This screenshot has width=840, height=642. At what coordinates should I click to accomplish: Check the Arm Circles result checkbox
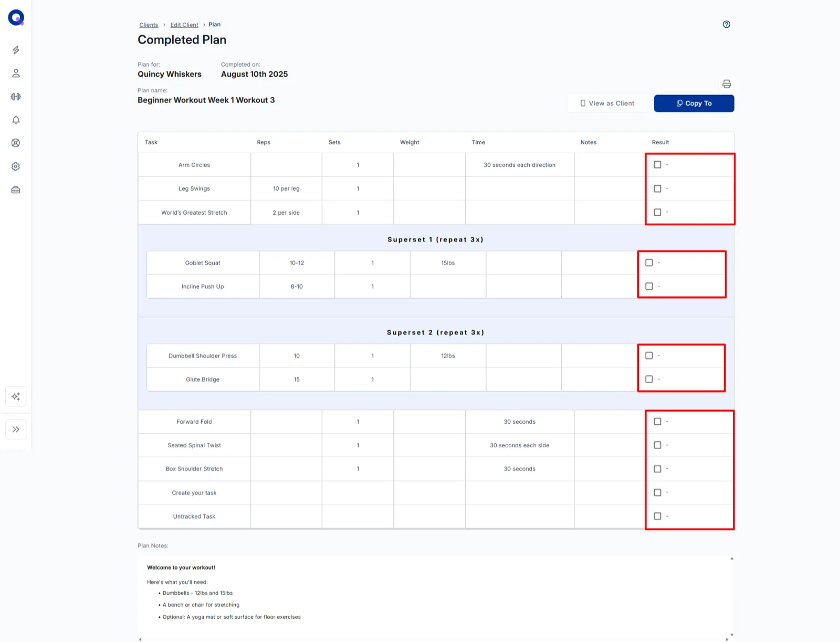tap(657, 165)
